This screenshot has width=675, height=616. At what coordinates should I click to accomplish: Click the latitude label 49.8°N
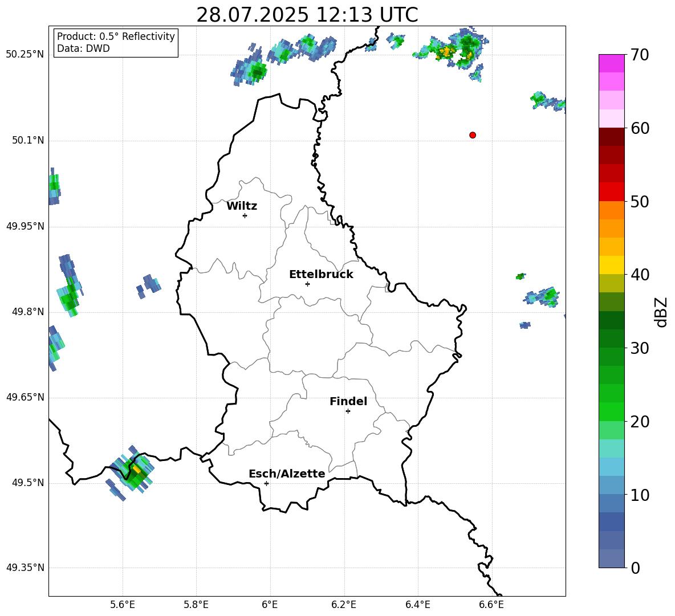click(28, 312)
